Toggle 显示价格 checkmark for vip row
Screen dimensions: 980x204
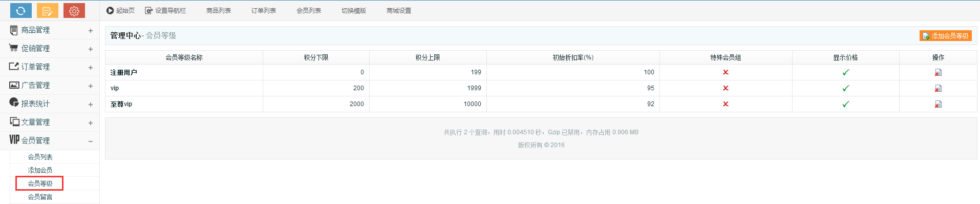tap(845, 88)
